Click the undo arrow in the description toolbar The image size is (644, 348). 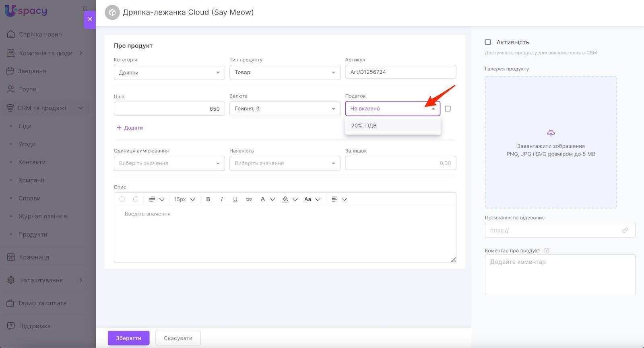coord(122,199)
